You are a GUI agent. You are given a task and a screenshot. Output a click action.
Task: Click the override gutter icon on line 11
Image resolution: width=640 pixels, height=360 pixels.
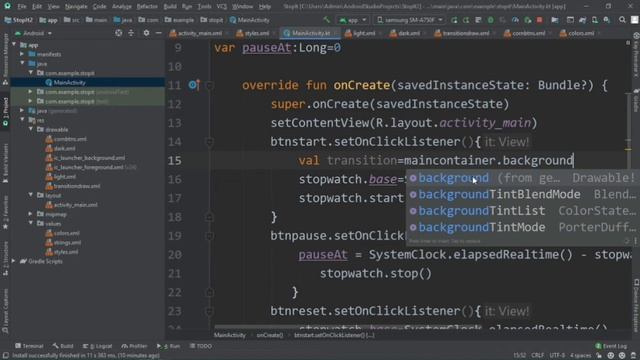(x=193, y=85)
